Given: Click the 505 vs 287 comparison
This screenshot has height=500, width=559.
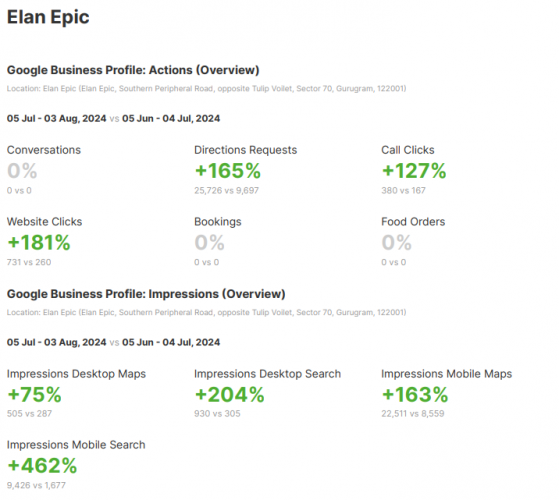Looking at the screenshot, I should click(29, 414).
